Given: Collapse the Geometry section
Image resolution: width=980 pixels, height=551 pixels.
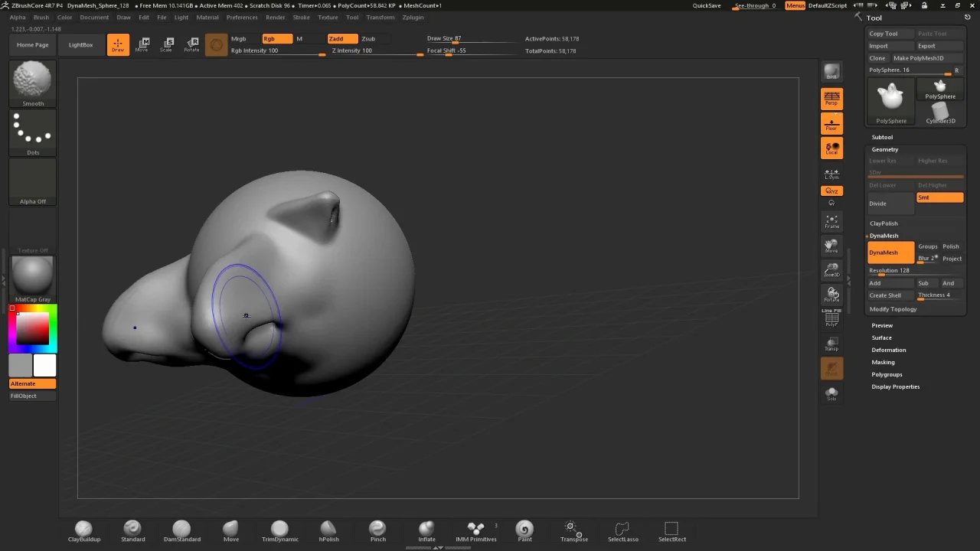Looking at the screenshot, I should tap(884, 149).
